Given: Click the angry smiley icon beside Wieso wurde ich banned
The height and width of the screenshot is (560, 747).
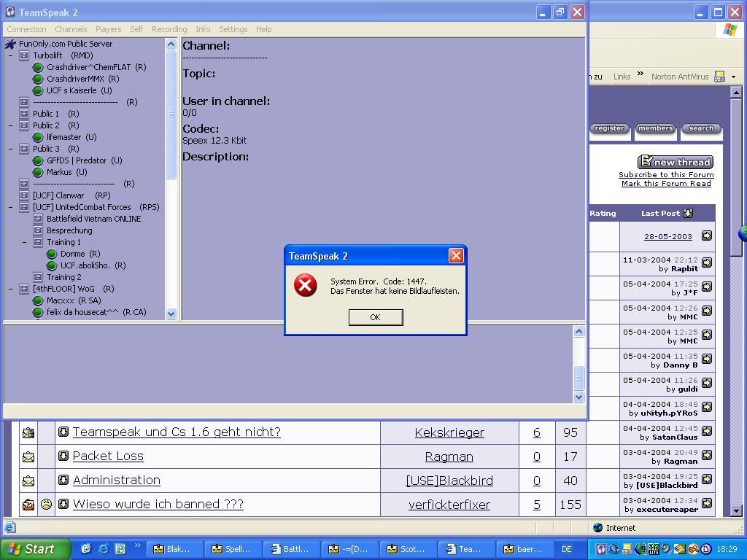Looking at the screenshot, I should 46,504.
